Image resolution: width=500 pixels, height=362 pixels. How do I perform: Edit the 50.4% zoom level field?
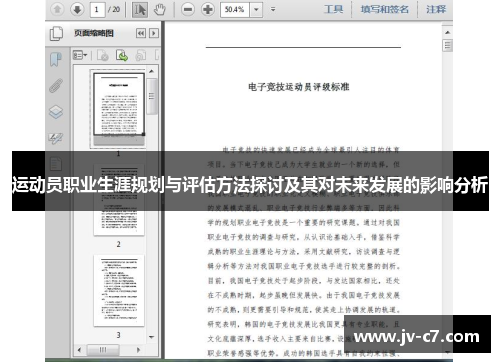tap(235, 10)
